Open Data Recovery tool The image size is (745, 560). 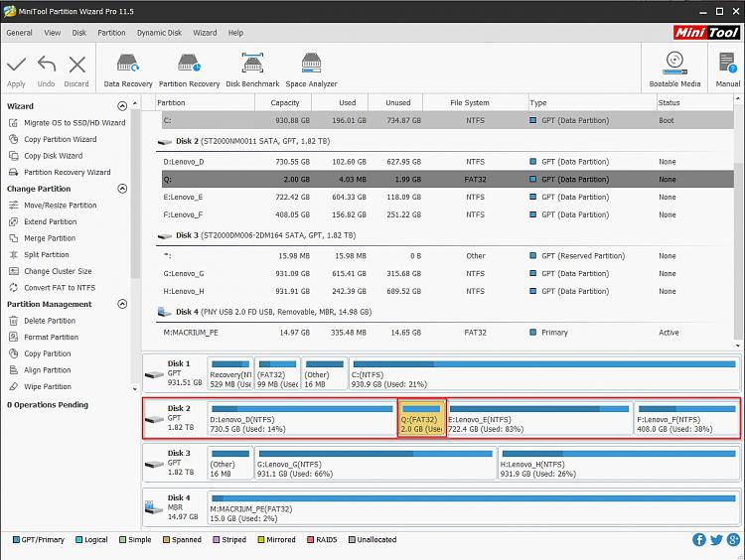point(128,70)
